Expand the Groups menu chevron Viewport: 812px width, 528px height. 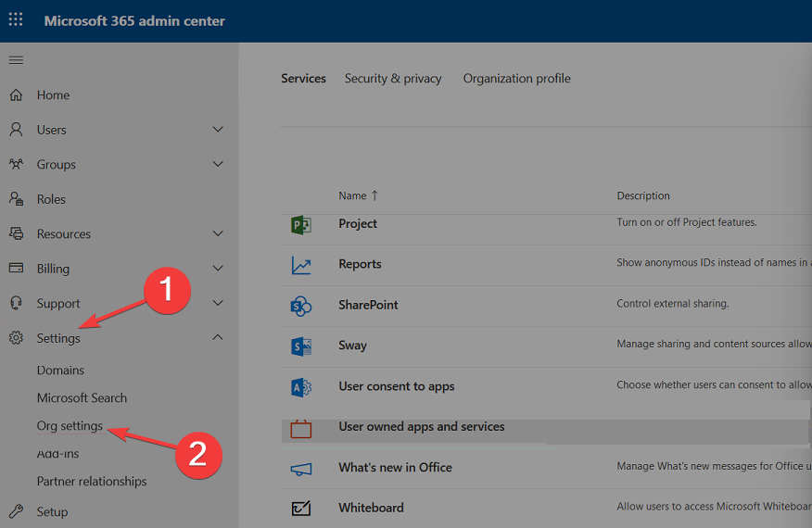(x=218, y=164)
